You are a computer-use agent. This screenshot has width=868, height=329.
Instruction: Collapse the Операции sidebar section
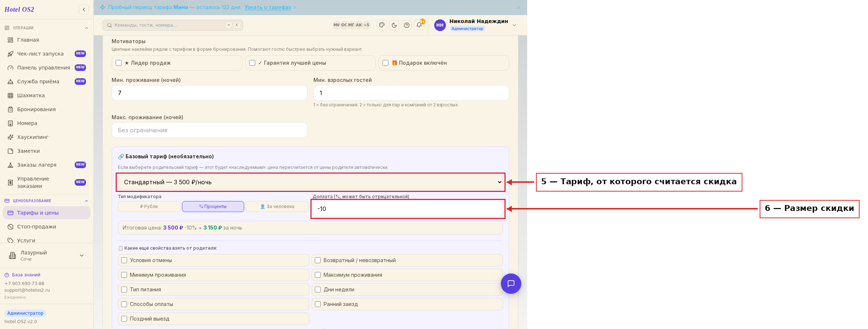coord(86,28)
